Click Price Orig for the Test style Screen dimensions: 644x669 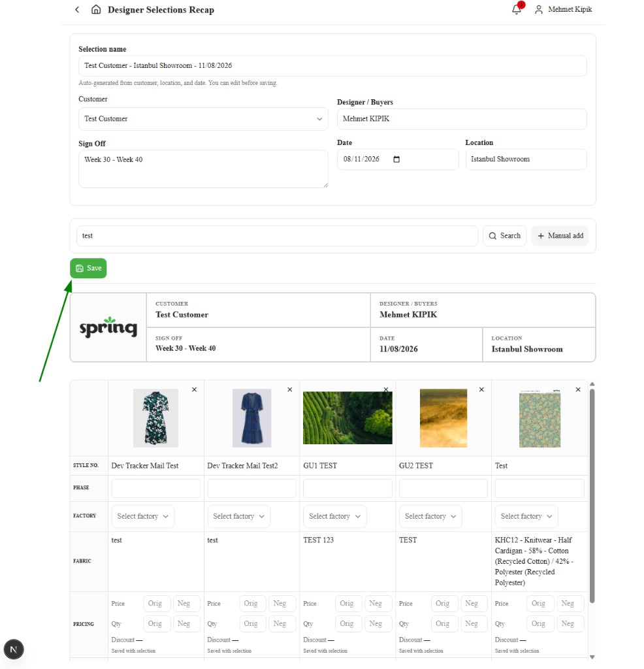pyautogui.click(x=540, y=603)
